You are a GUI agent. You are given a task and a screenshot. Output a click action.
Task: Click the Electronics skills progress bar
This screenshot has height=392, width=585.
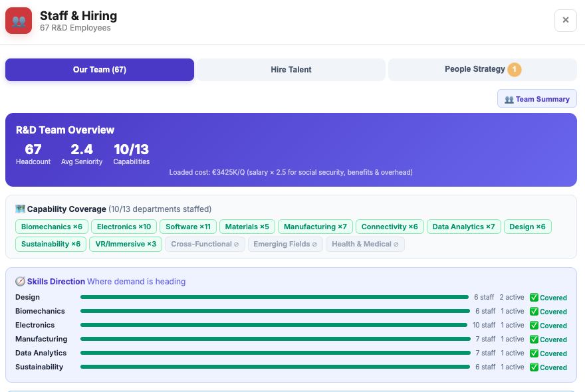coord(273,326)
